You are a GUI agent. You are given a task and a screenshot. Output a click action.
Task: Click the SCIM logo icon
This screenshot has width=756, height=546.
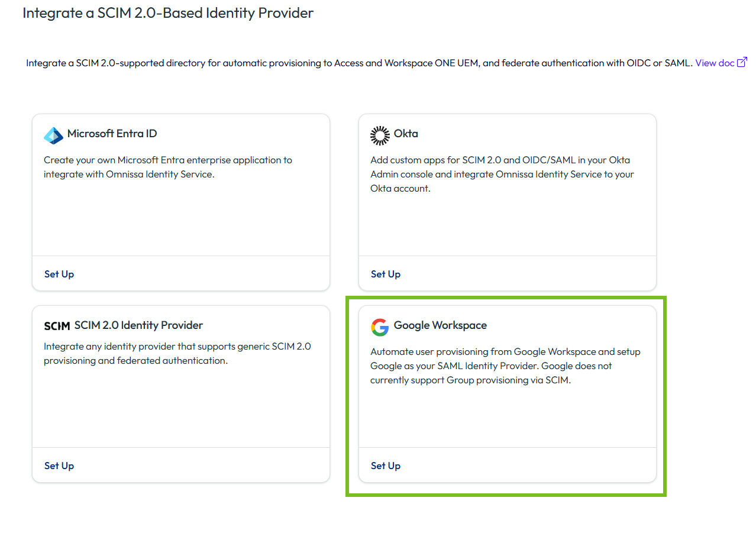(x=57, y=326)
